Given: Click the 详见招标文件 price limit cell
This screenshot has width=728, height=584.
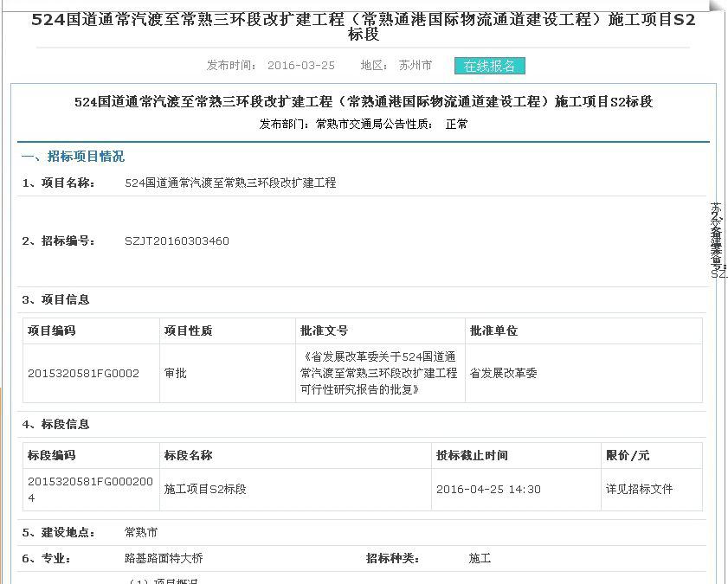Looking at the screenshot, I should click(639, 490).
